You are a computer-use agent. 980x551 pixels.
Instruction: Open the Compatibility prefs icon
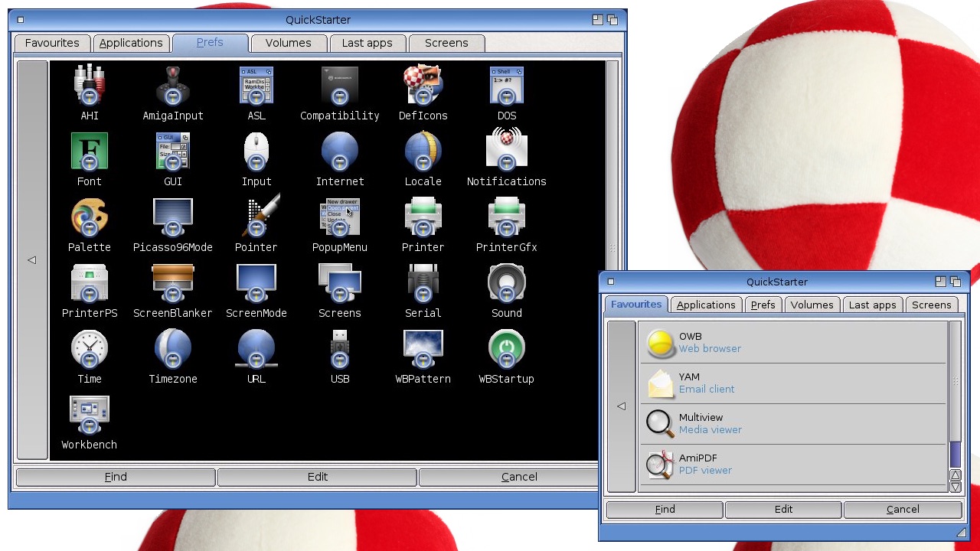pos(340,86)
